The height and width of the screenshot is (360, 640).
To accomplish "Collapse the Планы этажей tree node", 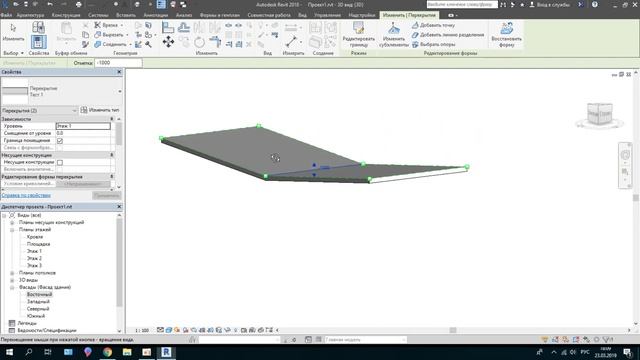I will tap(12, 230).
